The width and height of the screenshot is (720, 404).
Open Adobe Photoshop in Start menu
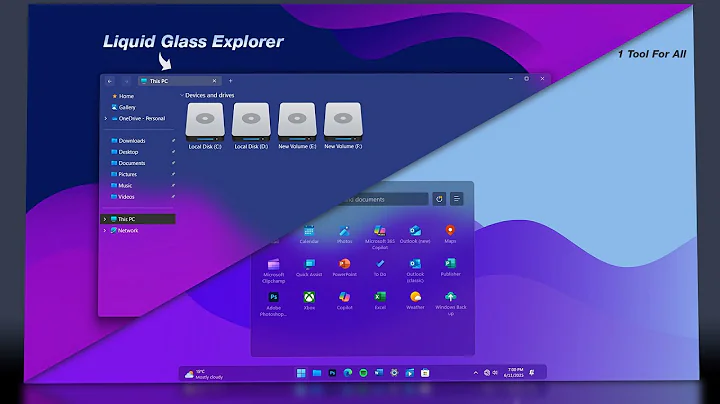click(274, 304)
